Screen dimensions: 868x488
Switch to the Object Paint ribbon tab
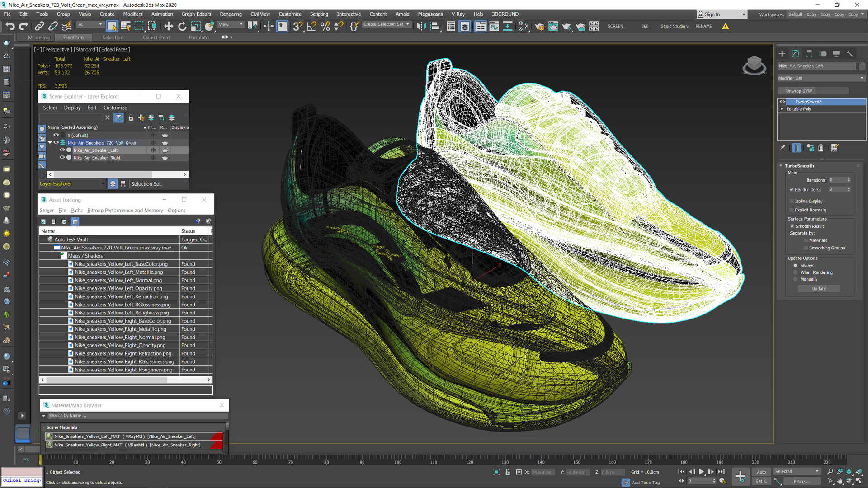156,38
